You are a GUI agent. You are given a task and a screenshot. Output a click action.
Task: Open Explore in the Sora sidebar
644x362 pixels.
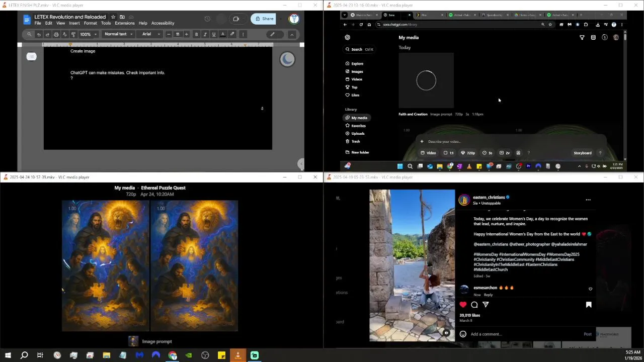pyautogui.click(x=354, y=64)
